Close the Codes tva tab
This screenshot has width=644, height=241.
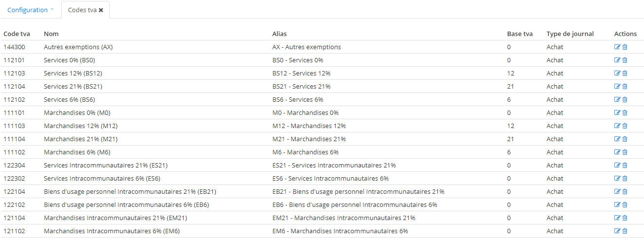101,10
